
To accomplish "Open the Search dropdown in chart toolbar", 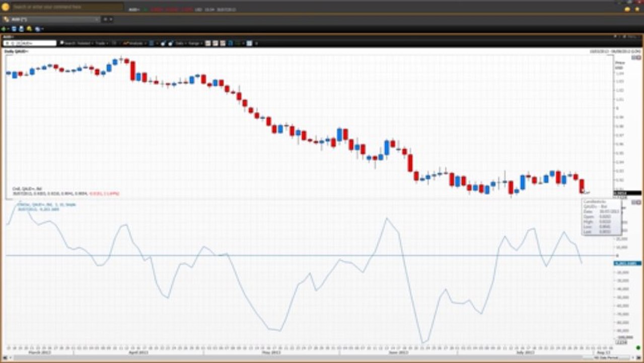I will [69, 43].
